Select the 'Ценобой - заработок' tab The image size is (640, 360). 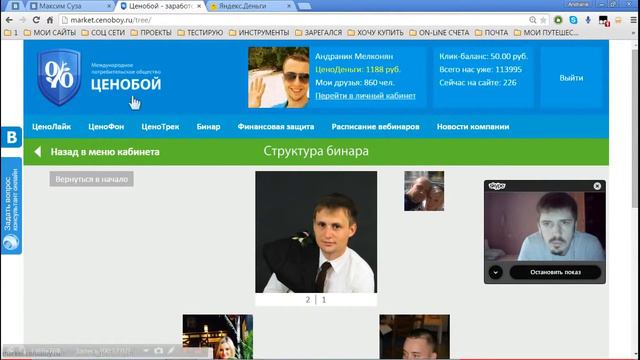(159, 6)
